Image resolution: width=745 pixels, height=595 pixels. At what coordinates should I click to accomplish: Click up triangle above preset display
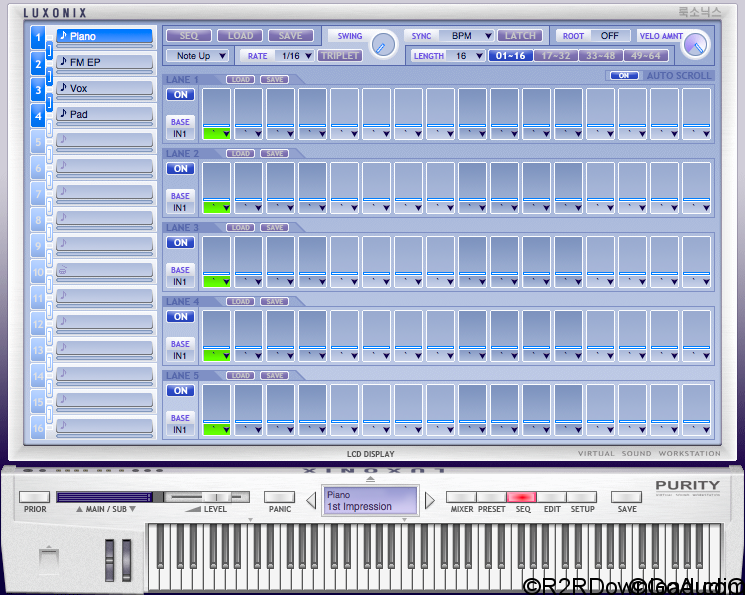tap(370, 479)
